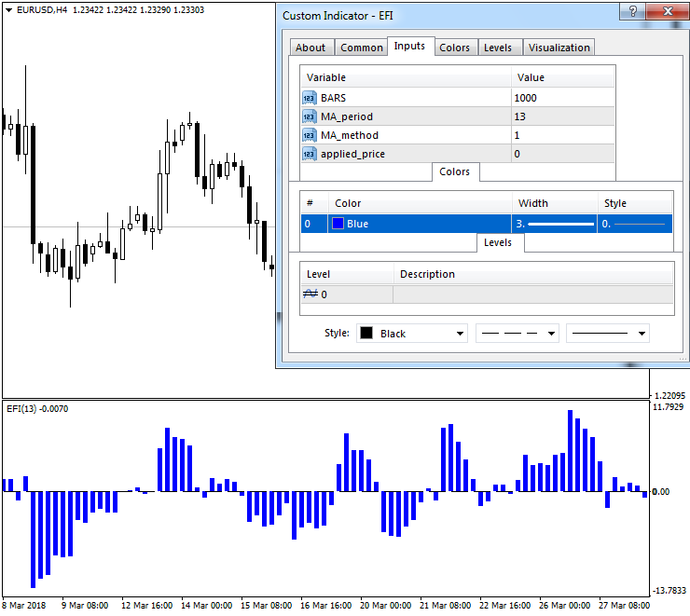The height and width of the screenshot is (616, 690).
Task: Select the Blue color name in row 0
Action: coord(357,224)
